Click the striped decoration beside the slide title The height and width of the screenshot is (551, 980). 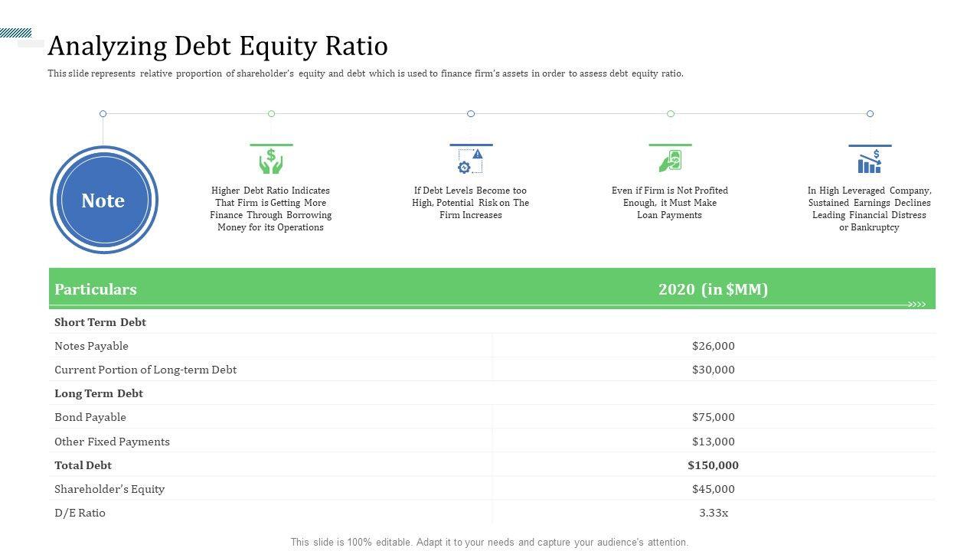[x=16, y=33]
